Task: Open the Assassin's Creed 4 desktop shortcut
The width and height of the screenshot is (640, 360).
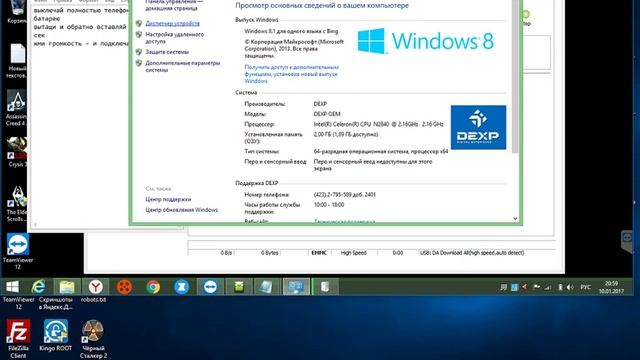Action: (x=16, y=108)
